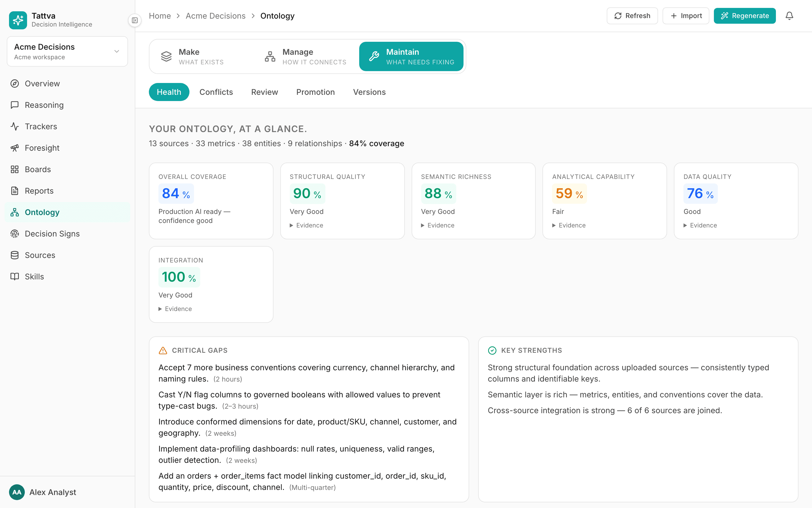
Task: Click the Boards grid icon
Action: pyautogui.click(x=15, y=169)
